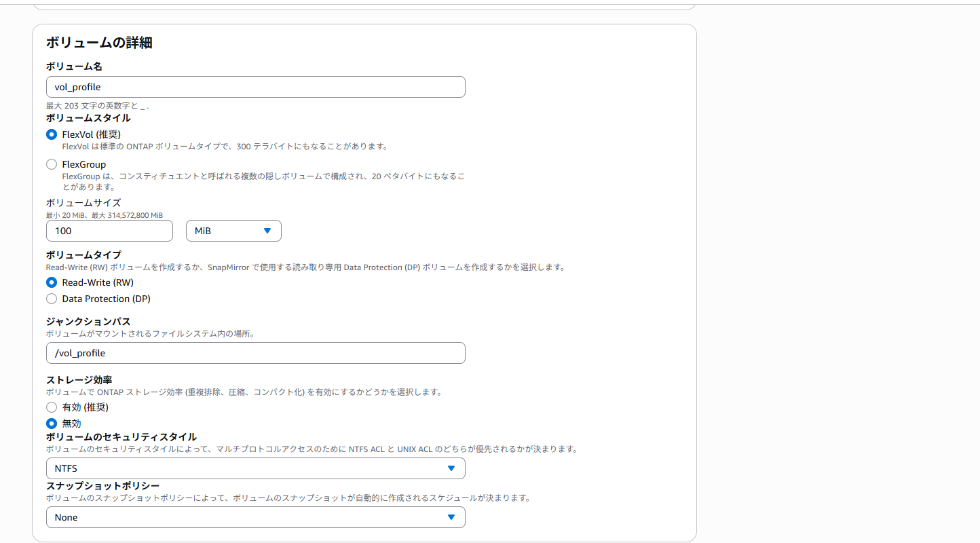Click the ジャンクションパス field showing /vol_profile
The height and width of the screenshot is (543, 980).
click(x=255, y=353)
